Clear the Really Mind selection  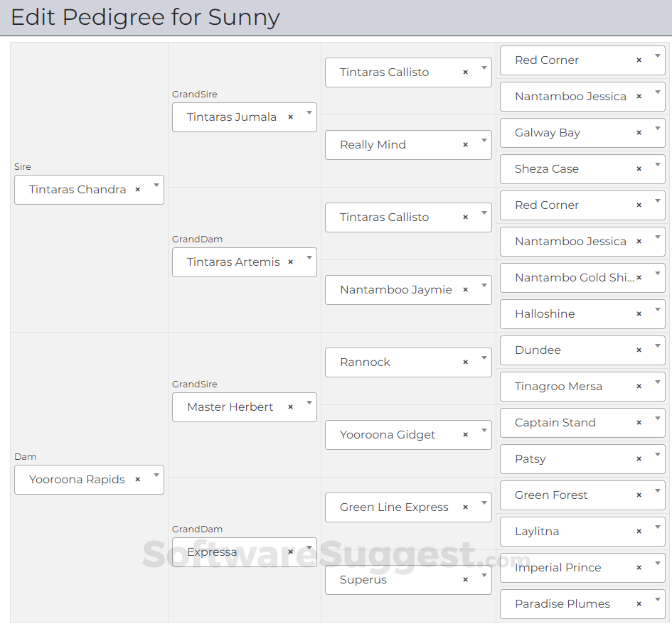click(465, 145)
